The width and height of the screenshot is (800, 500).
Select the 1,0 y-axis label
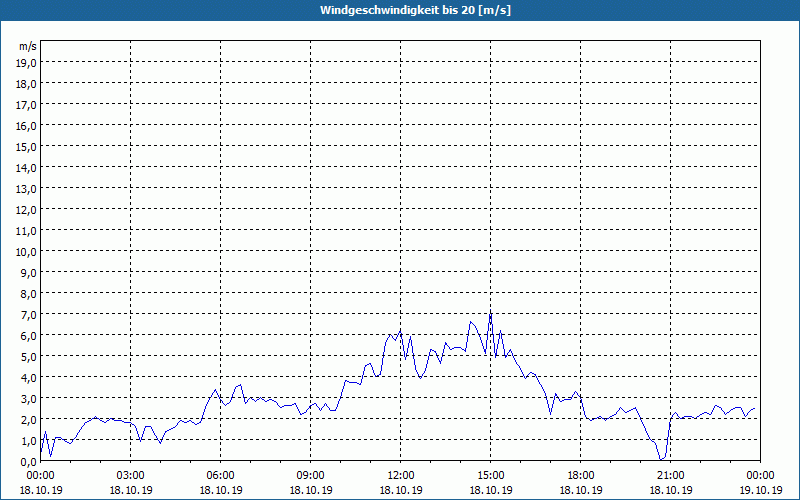click(x=30, y=441)
